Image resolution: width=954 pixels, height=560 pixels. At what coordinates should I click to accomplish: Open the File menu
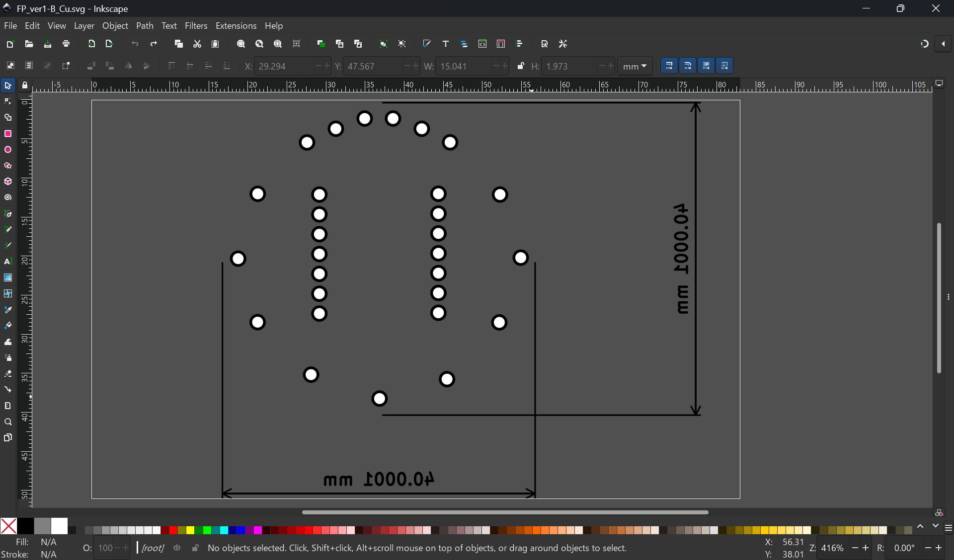point(10,26)
